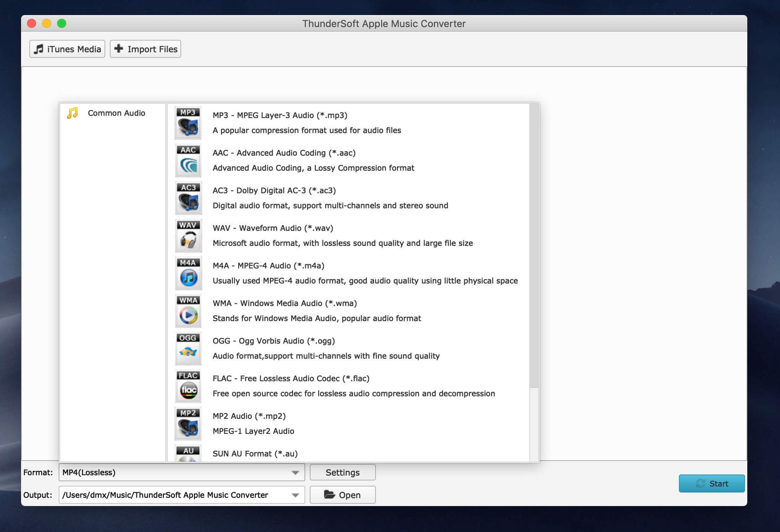Click 'Audio format,support multi-channels with fine' description

[x=326, y=356]
